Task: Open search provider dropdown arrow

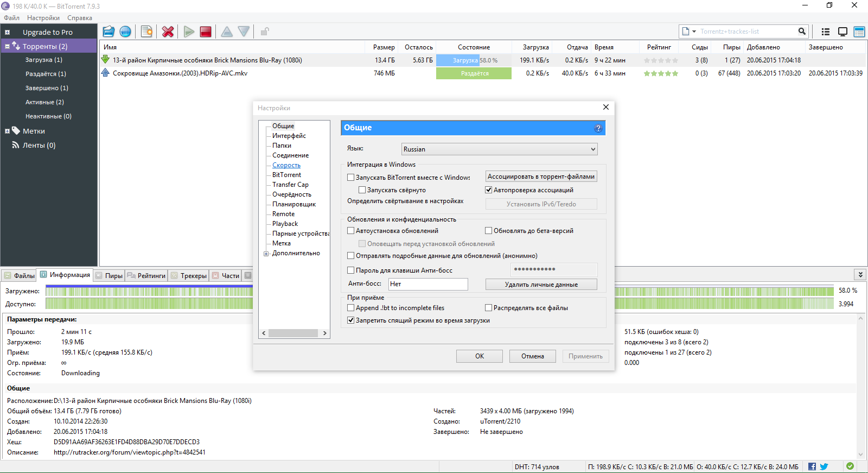Action: point(694,31)
